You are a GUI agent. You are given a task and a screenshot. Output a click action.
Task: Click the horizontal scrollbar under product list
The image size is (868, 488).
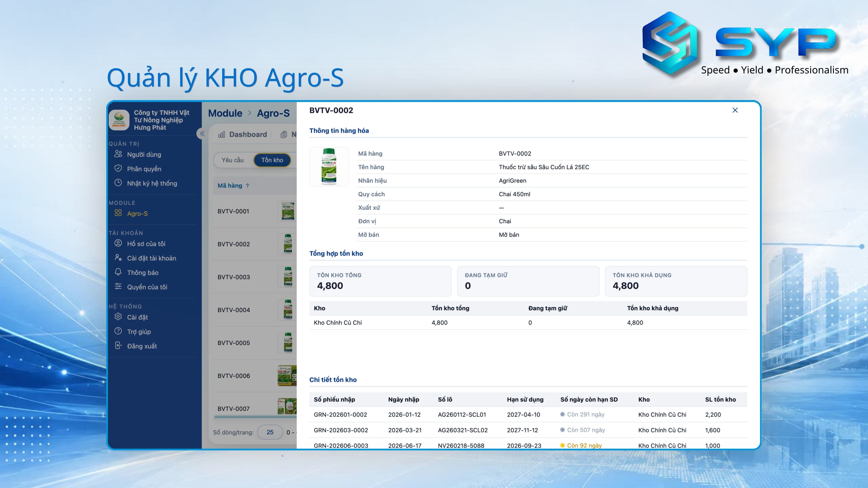(x=255, y=417)
